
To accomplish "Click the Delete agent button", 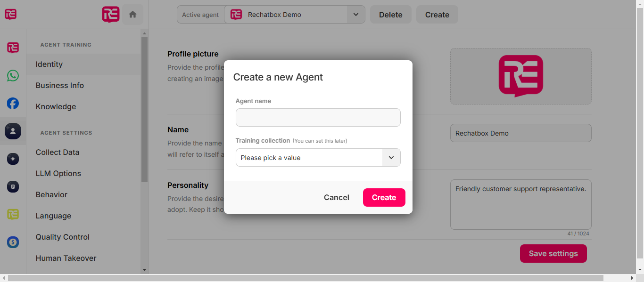I will point(390,15).
